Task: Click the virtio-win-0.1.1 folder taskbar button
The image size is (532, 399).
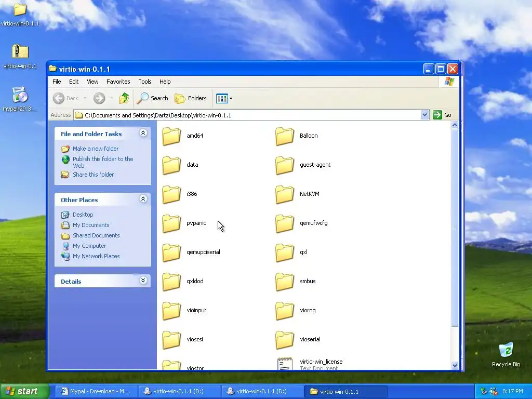Action: [x=345, y=391]
